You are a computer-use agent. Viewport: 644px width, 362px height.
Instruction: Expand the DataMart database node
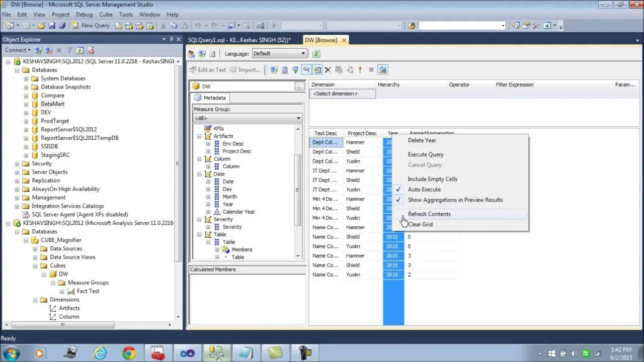click(x=26, y=104)
